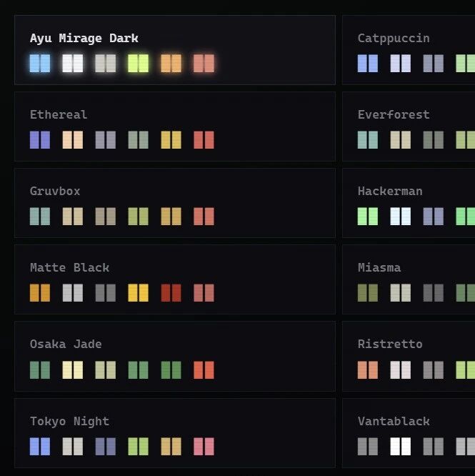Screen dimensions: 475x476
Task: Select the Tokyo Night theme card
Action: (175, 433)
